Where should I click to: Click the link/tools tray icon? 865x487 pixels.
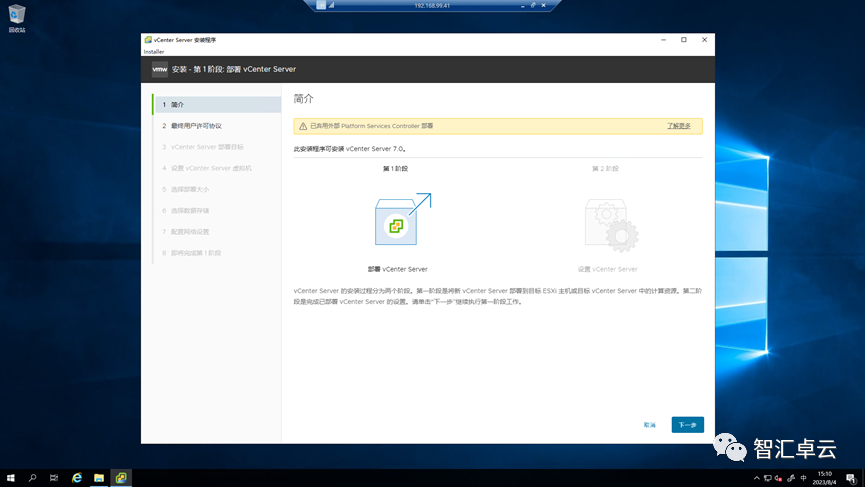(x=791, y=478)
